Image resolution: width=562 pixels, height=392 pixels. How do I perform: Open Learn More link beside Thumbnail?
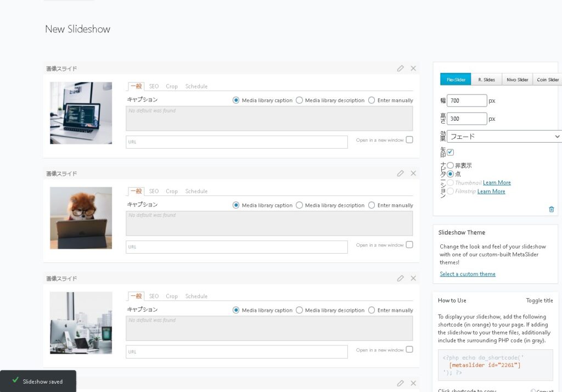(497, 183)
